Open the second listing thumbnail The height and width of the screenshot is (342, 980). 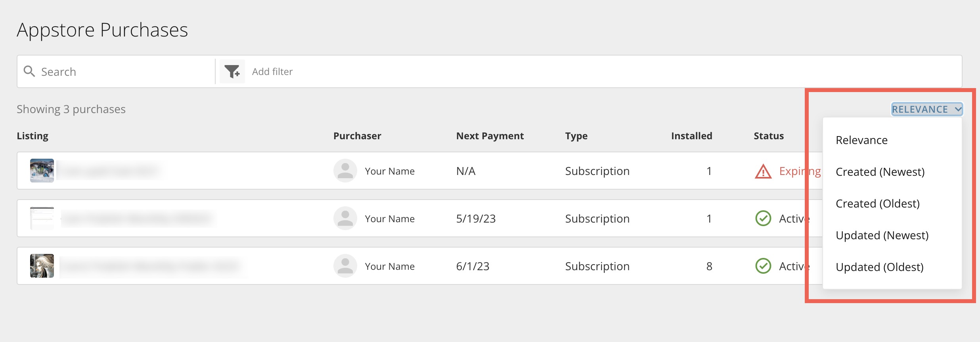(x=42, y=218)
